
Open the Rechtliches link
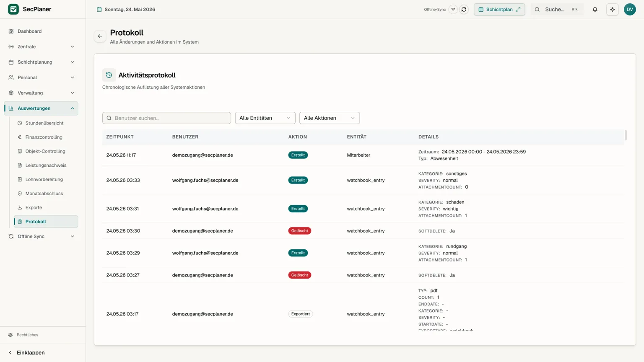[x=27, y=335]
